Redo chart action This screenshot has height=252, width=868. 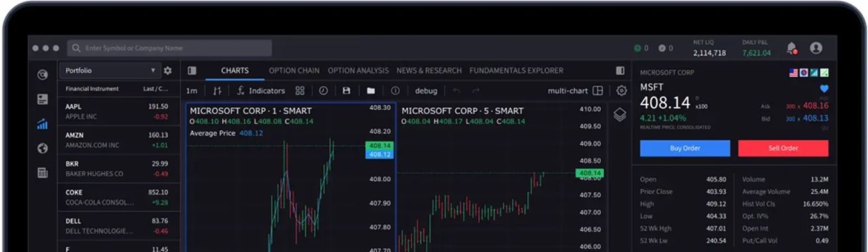click(x=476, y=91)
